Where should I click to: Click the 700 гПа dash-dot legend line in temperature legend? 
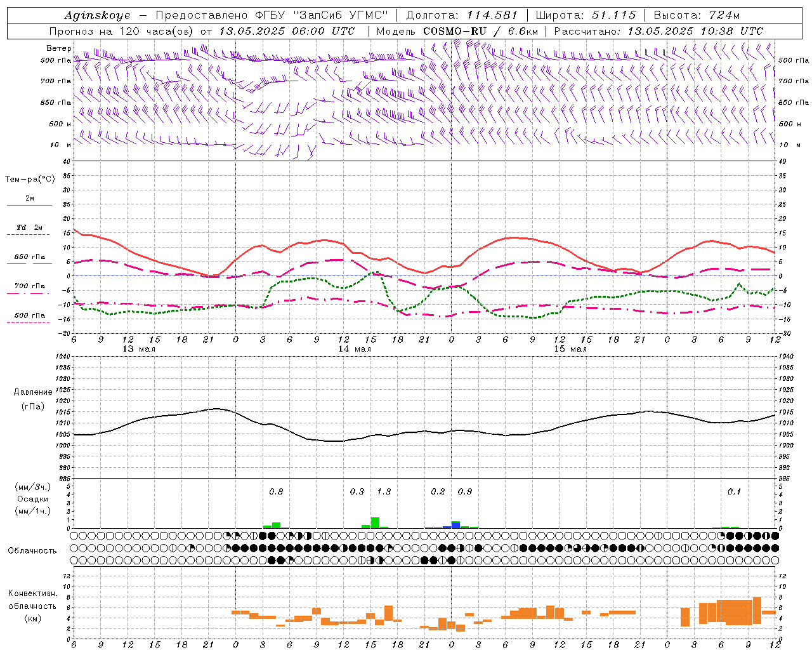click(x=29, y=293)
